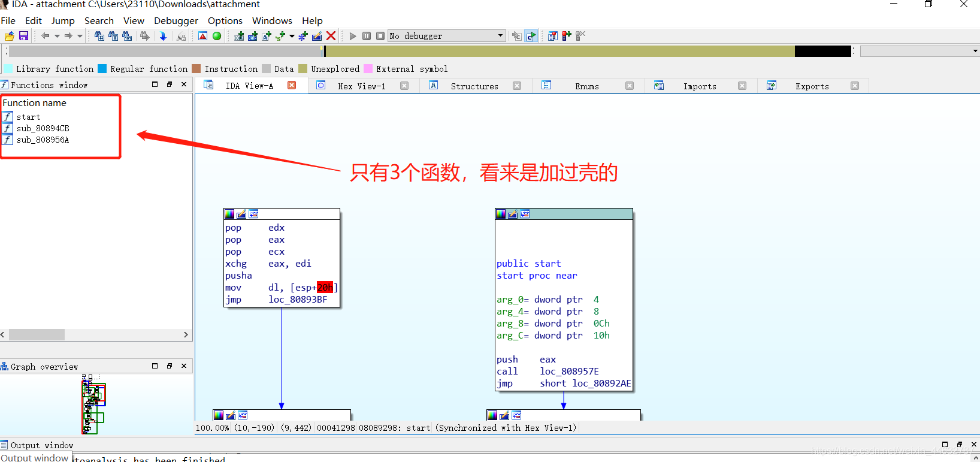Start the debugger process with play button

pyautogui.click(x=353, y=36)
